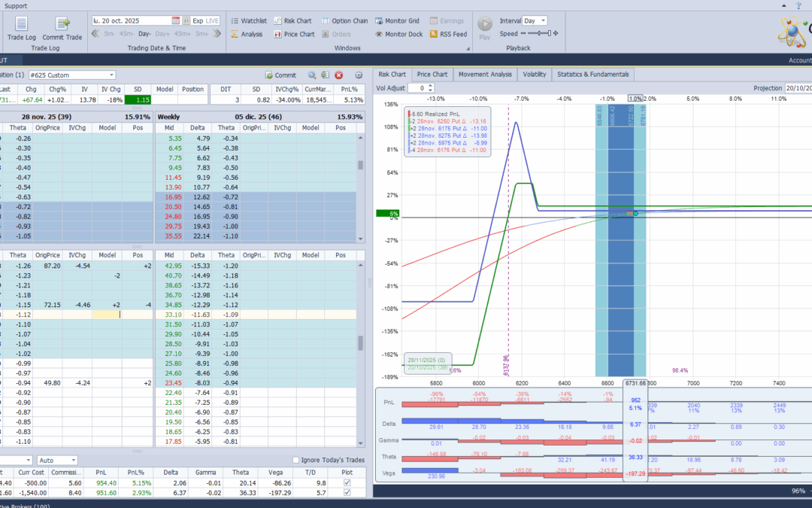Select the 72.15 OrigPrice cell
This screenshot has height=508, width=812.
coord(47,305)
